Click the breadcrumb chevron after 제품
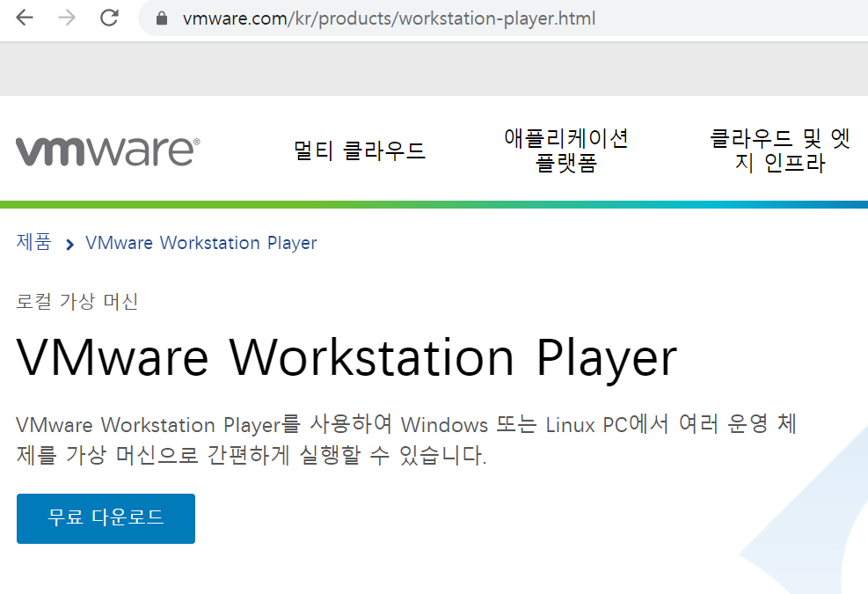868x594 pixels. point(69,245)
